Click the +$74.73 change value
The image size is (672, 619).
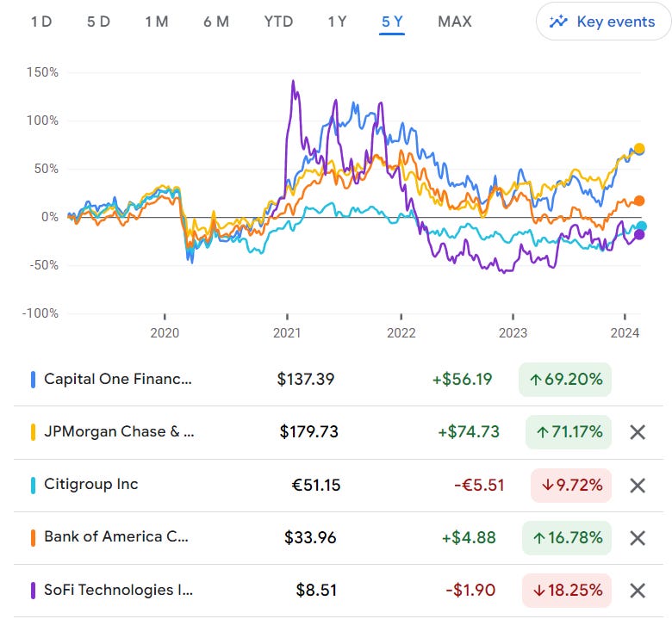469,432
